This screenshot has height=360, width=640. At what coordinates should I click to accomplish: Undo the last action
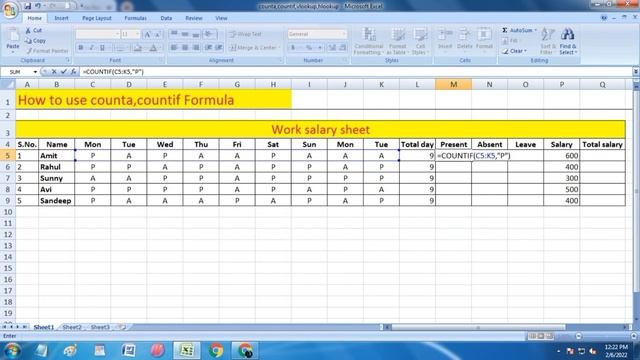38,6
